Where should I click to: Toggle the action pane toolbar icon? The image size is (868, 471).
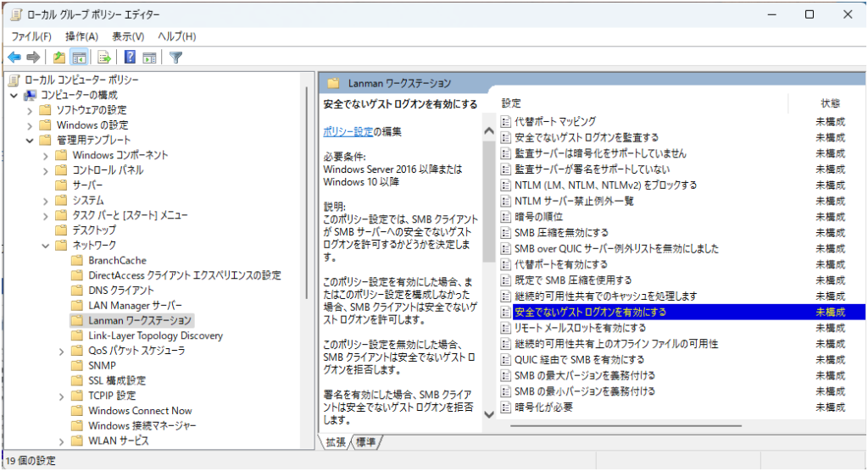[x=149, y=58]
